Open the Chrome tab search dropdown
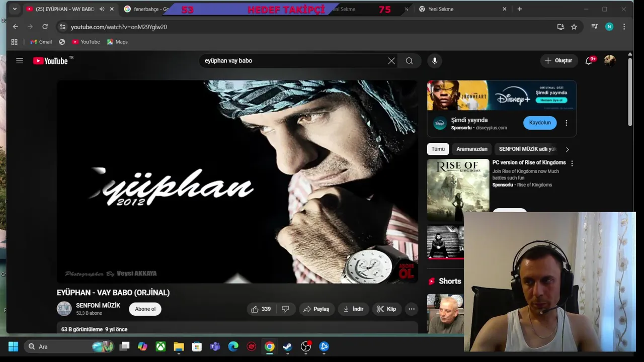The height and width of the screenshot is (362, 644). click(15, 9)
